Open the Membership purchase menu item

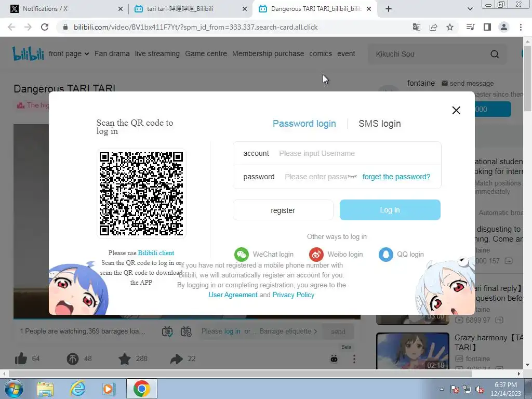click(268, 54)
